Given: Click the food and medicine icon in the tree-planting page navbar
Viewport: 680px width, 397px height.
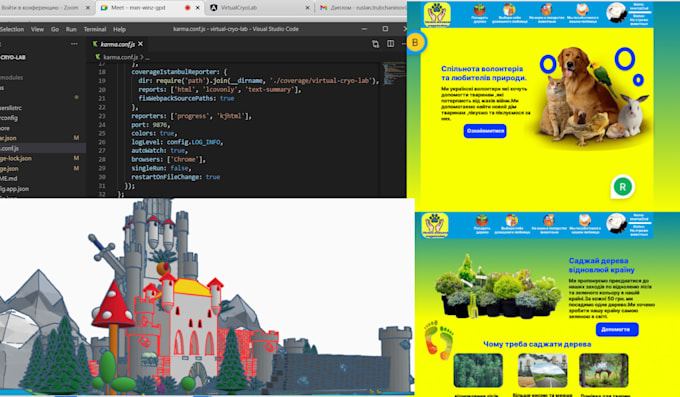Looking at the screenshot, I should pyautogui.click(x=549, y=220).
